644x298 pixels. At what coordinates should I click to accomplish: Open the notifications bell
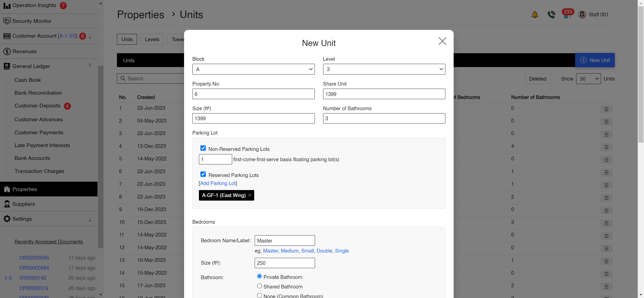coord(535,14)
